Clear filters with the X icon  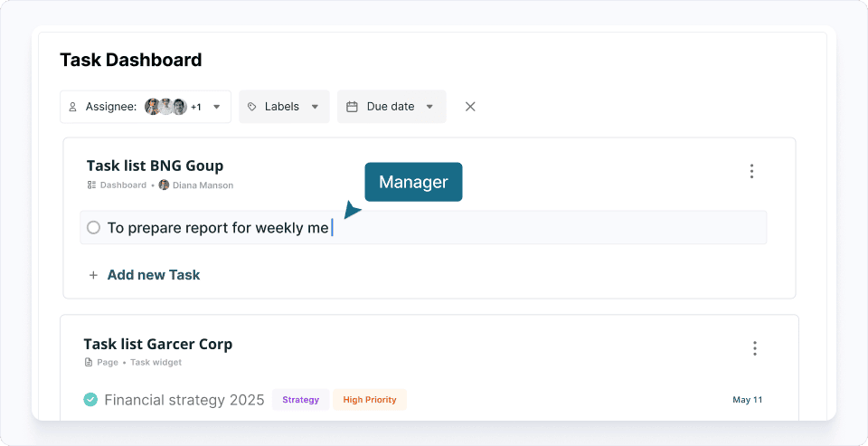click(x=470, y=107)
